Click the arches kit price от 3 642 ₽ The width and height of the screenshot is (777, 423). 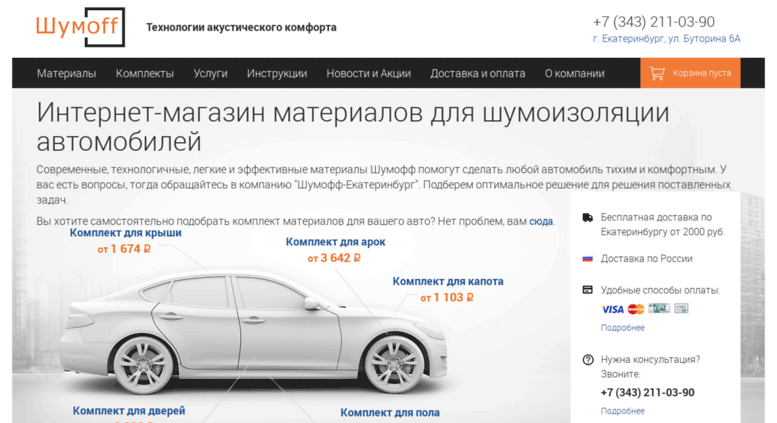click(x=334, y=258)
